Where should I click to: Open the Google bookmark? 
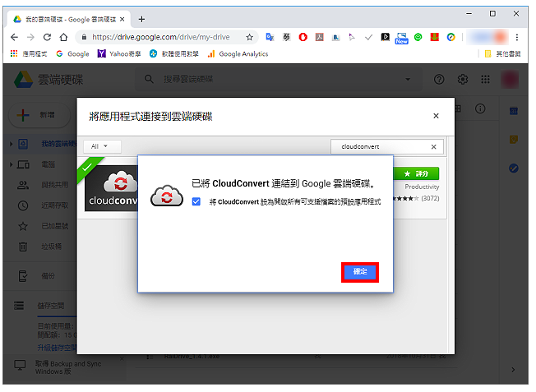(72, 53)
